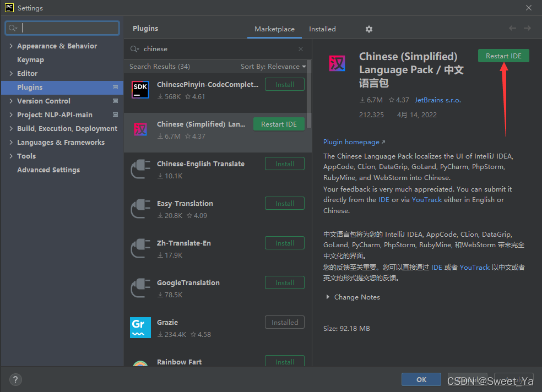Expand the Change Notes section
This screenshot has width=542, height=392.
[x=328, y=297]
